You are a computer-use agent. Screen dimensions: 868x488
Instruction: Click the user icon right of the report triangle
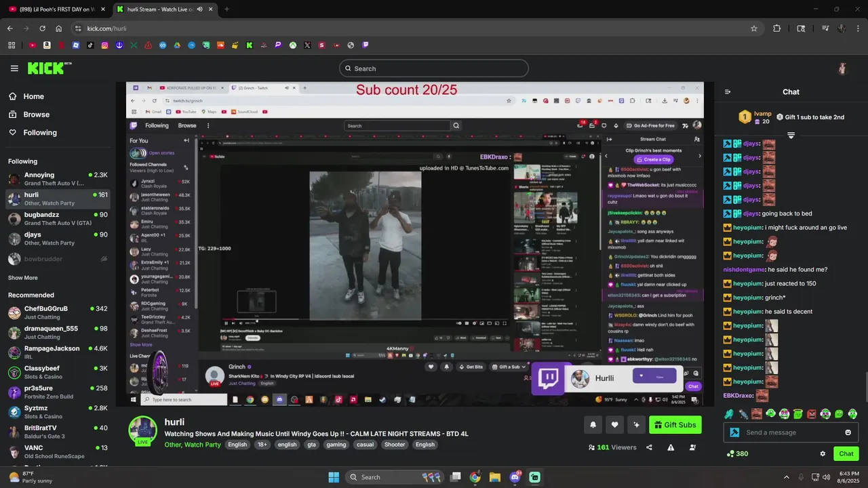coord(692,447)
